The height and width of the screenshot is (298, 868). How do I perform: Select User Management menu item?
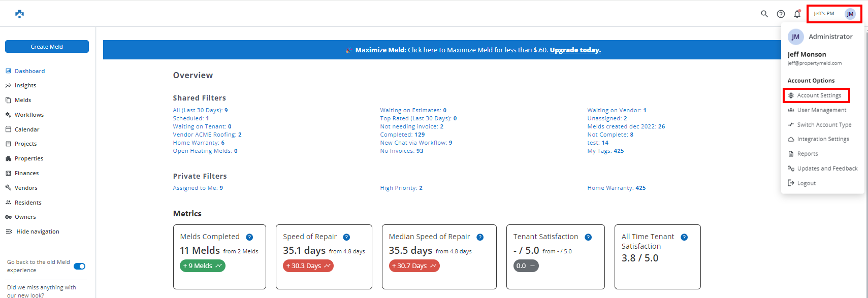pos(821,110)
